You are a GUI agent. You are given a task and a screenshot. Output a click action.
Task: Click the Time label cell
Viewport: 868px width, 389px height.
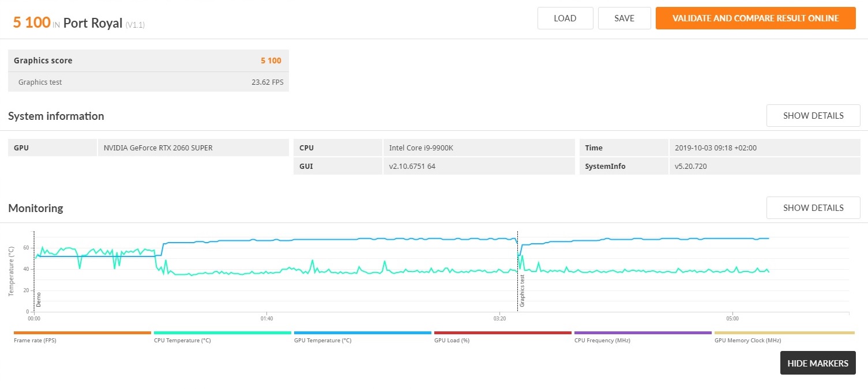[x=623, y=148]
